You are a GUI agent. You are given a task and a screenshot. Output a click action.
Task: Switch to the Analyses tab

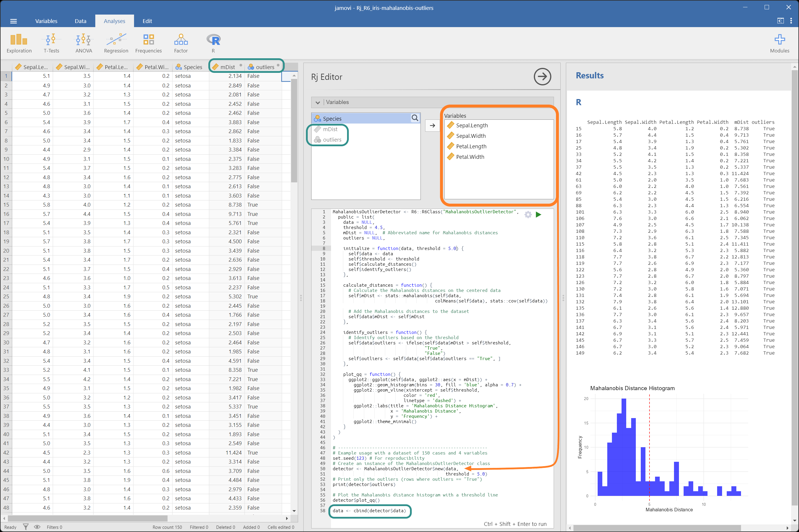tap(114, 21)
